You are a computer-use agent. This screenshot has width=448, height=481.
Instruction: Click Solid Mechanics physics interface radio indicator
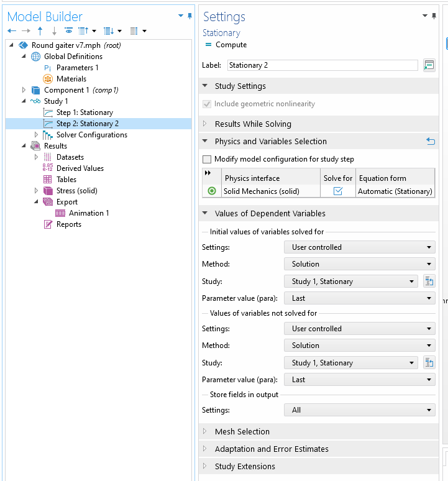tap(212, 191)
